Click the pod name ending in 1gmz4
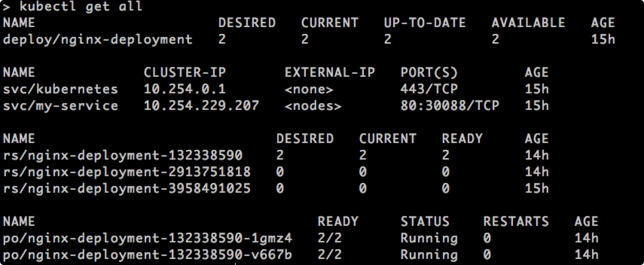The width and height of the screenshot is (644, 265). [x=147, y=238]
